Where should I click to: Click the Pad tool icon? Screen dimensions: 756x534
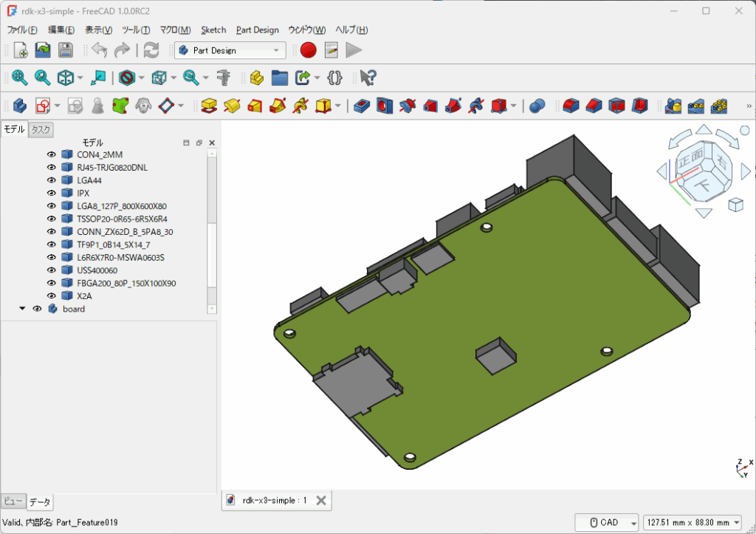(209, 106)
